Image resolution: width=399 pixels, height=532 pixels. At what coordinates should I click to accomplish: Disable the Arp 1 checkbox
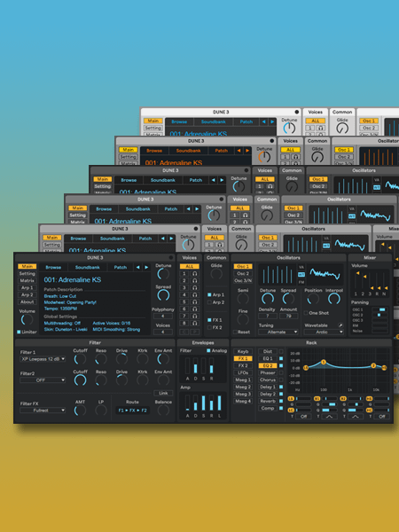209,295
